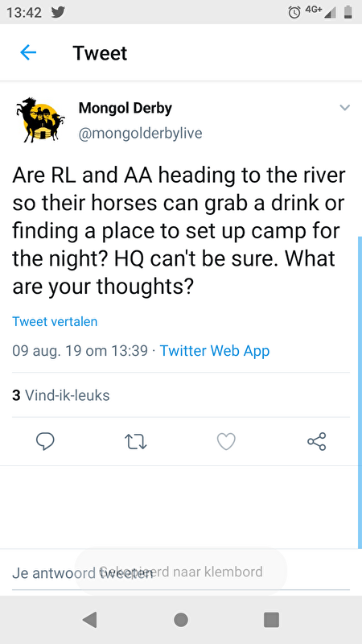
Task: Open @mongolderbylive handle
Action: point(140,134)
